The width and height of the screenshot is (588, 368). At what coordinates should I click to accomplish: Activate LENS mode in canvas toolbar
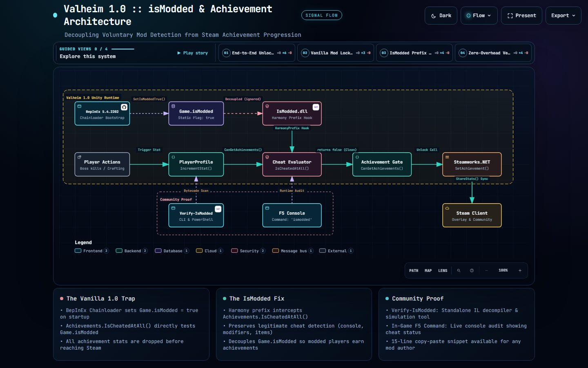pos(443,271)
